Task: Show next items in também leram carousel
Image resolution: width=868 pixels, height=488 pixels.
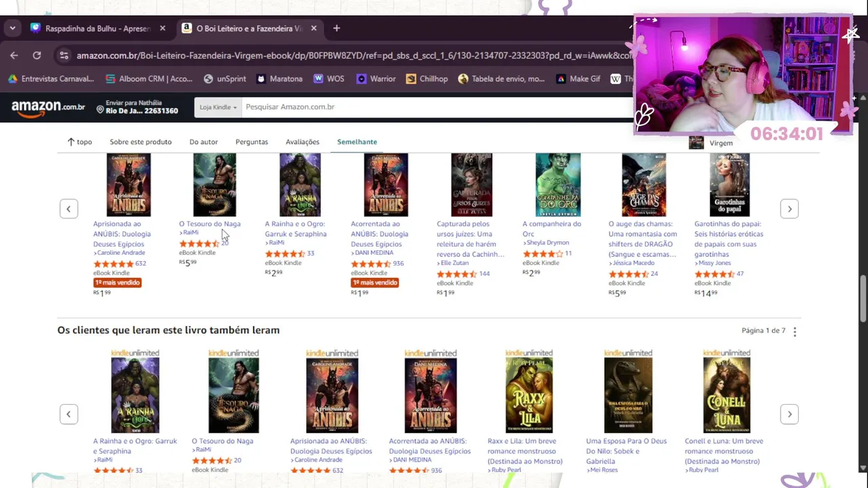Action: point(789,414)
